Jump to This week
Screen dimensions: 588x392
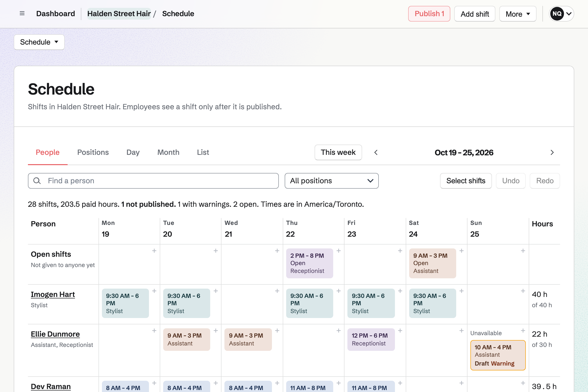pyautogui.click(x=338, y=152)
